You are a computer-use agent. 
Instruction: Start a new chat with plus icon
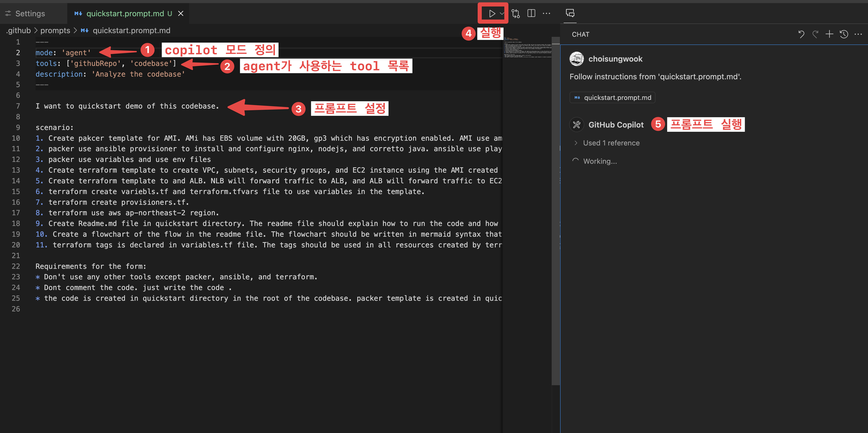point(829,34)
